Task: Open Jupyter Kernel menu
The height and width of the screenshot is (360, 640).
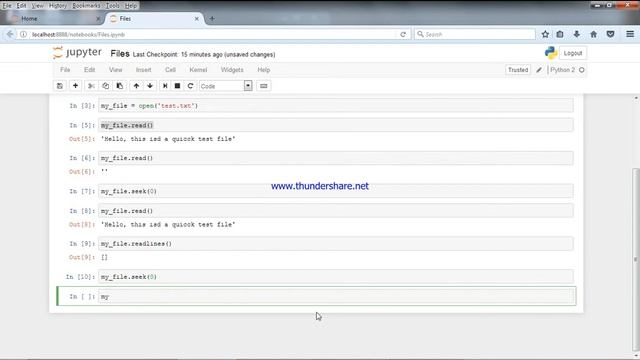Action: click(x=198, y=70)
